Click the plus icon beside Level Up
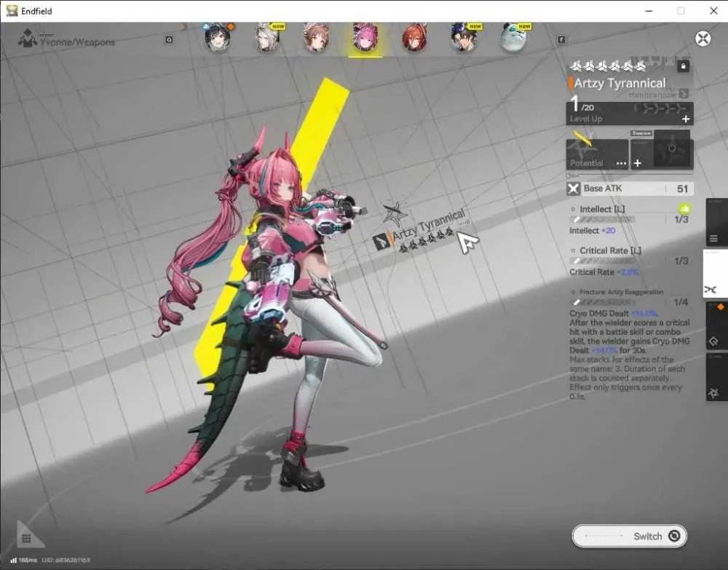The image size is (728, 570). click(685, 119)
